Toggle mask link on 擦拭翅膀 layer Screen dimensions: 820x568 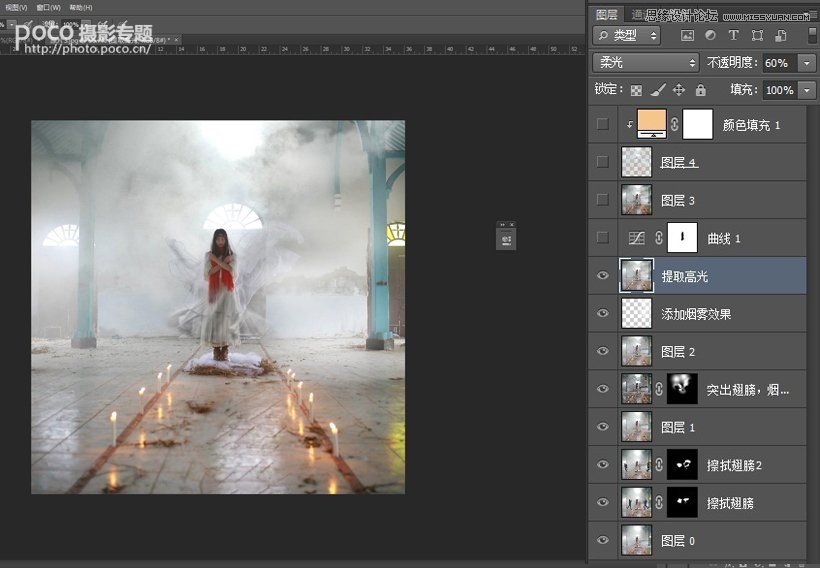[x=659, y=502]
